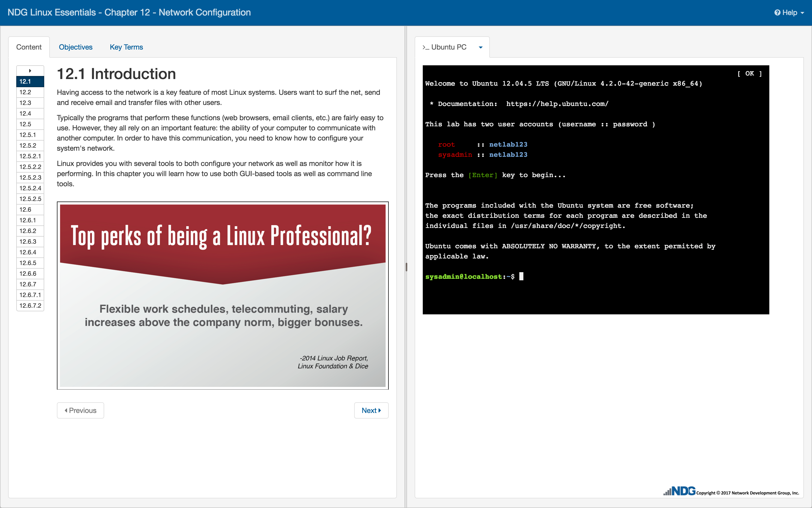Open section 12.6.7.2 in sidebar
Viewport: 812px width, 508px height.
pyautogui.click(x=30, y=305)
